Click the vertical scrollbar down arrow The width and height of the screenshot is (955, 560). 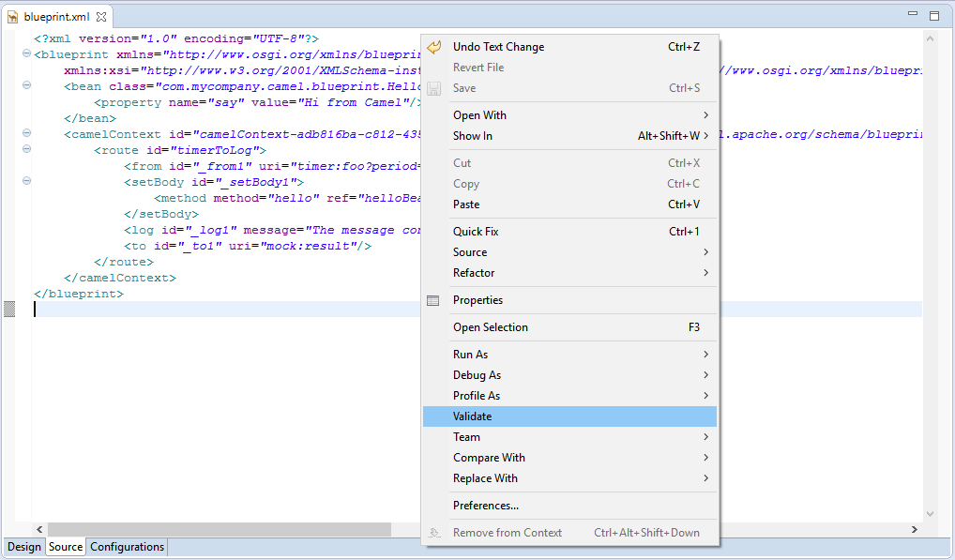930,514
